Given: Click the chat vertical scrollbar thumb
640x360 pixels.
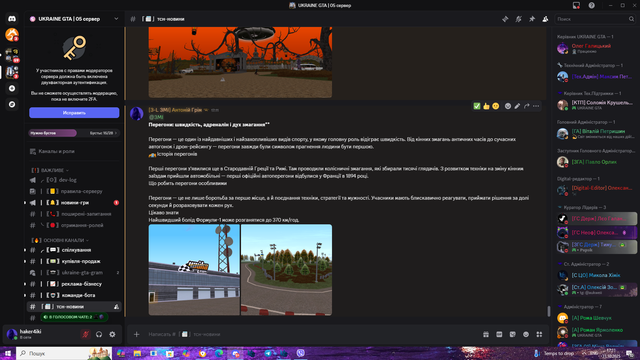Looking at the screenshot, I should [549, 311].
